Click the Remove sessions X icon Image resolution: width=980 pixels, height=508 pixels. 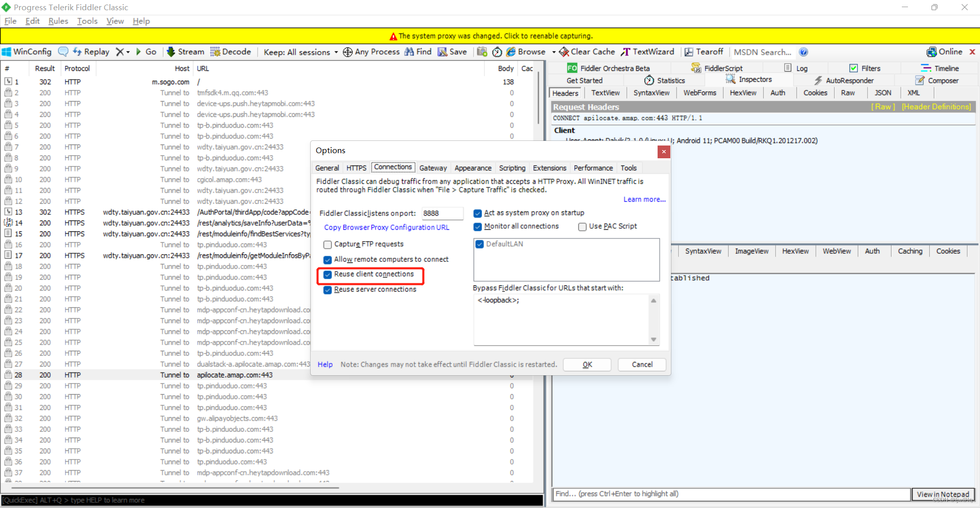(x=120, y=52)
